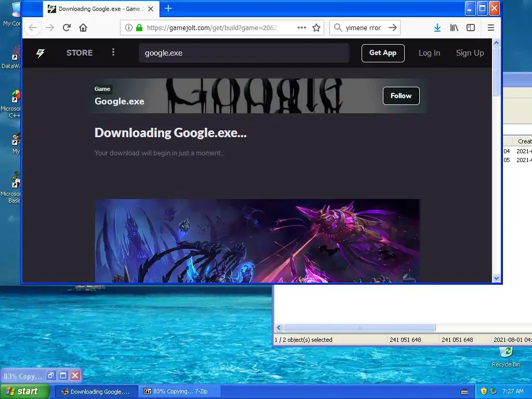Click the network tray icon
Image resolution: width=532 pixels, height=399 pixels.
click(493, 391)
